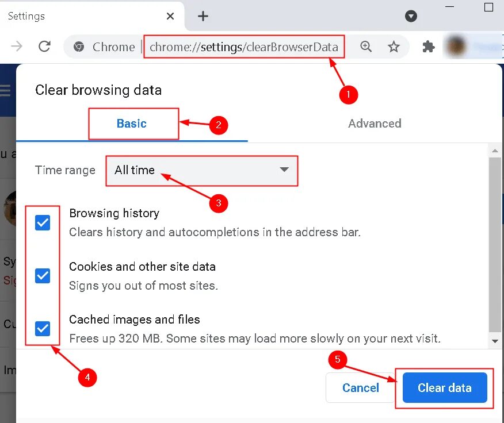
Task: Reload the page with the refresh icon
Action: coord(44,47)
